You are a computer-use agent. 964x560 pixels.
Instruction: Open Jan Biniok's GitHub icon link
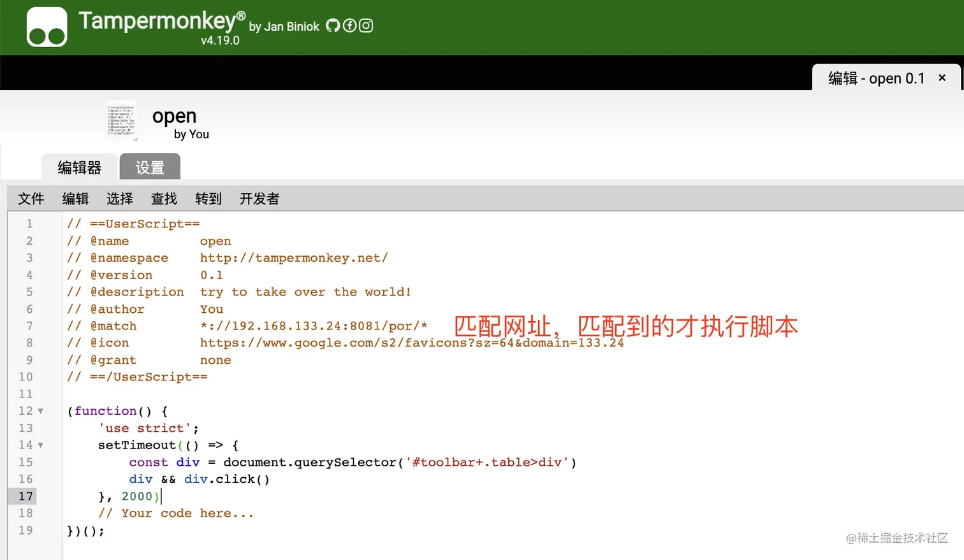coord(333,25)
